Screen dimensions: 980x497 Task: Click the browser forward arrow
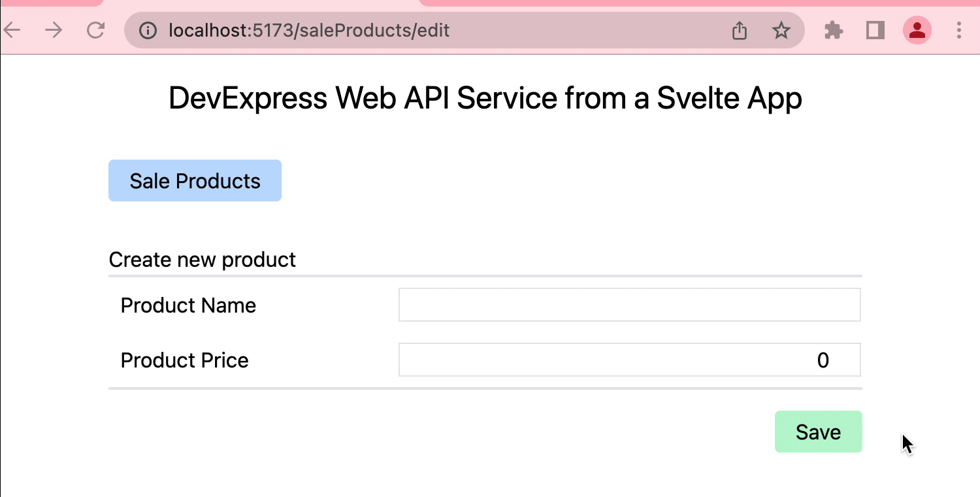[54, 30]
